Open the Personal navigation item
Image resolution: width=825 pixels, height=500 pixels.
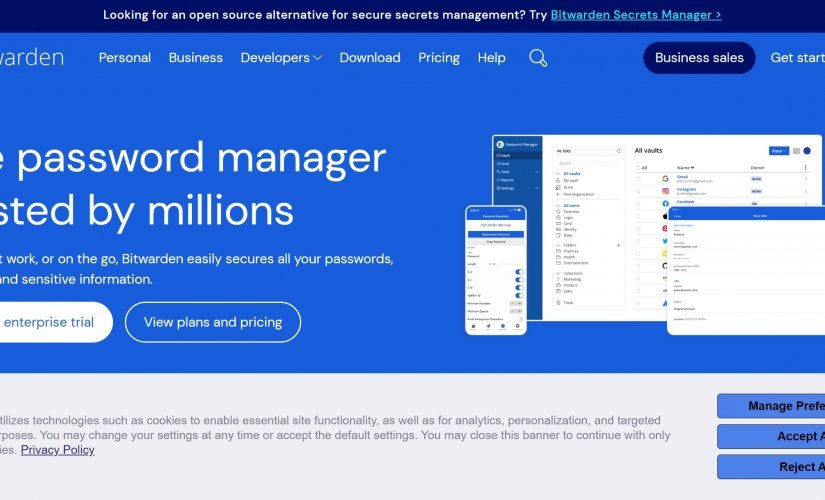(x=125, y=58)
